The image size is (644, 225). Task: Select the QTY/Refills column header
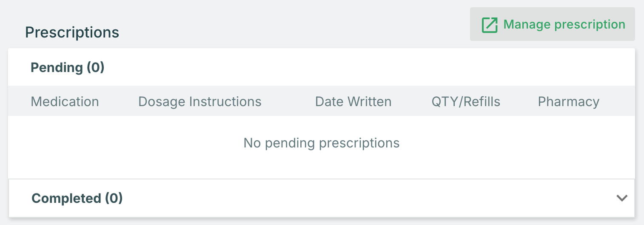(x=466, y=101)
